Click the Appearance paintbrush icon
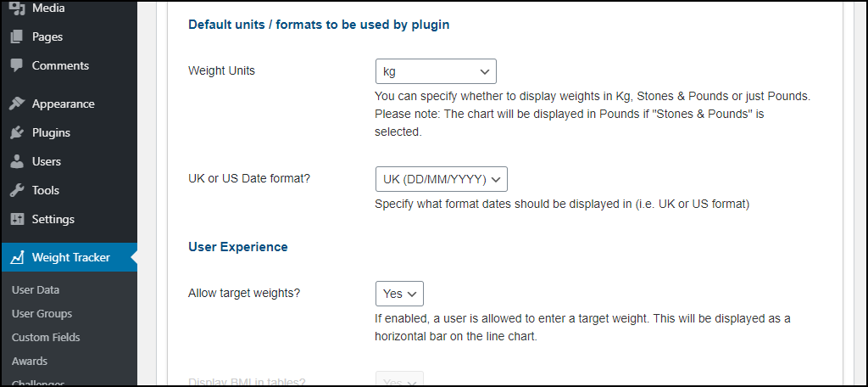Screen dimensions: 868x387 [x=17, y=104]
